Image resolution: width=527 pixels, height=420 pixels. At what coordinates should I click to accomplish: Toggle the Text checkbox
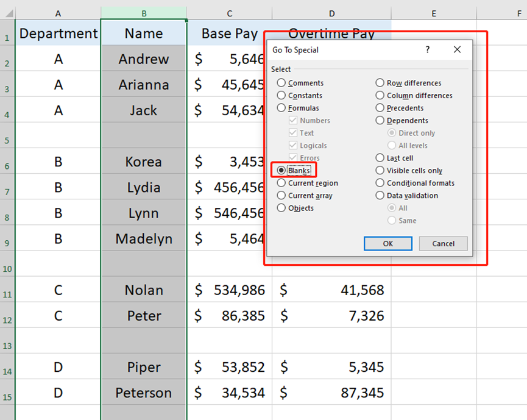click(x=293, y=133)
